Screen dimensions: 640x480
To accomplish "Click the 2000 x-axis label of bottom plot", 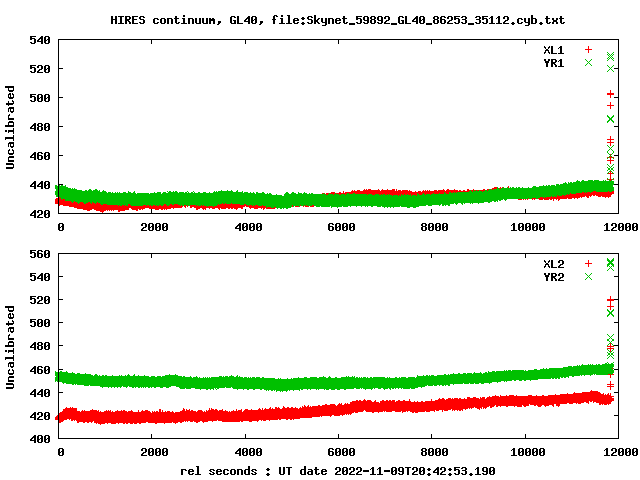I will click(154, 452).
